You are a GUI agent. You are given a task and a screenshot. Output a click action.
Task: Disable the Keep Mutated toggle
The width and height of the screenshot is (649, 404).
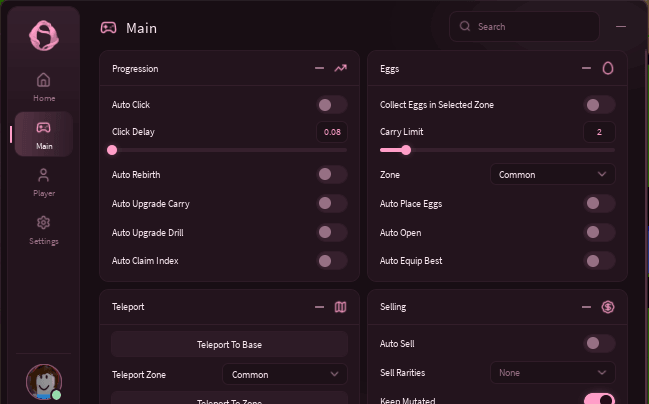pos(599,399)
